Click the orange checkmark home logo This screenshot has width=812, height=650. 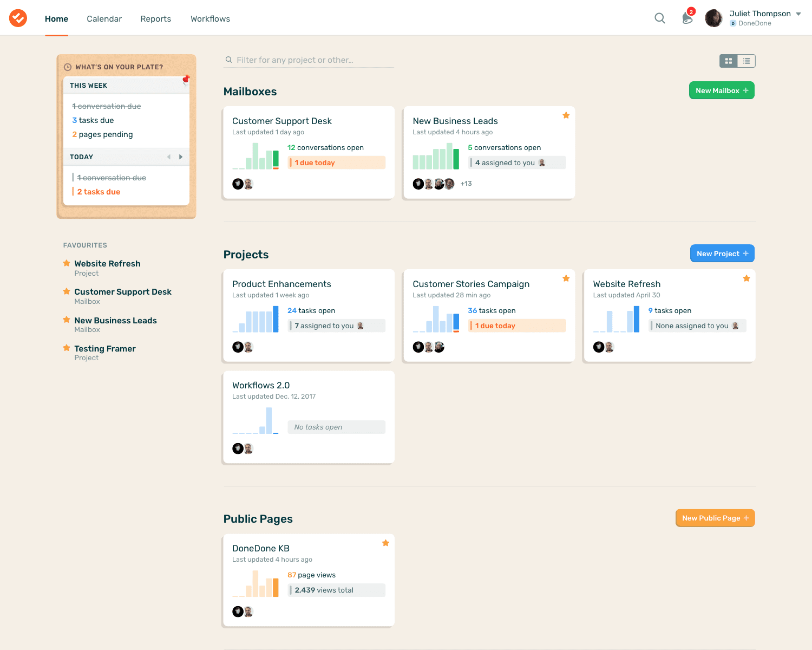pyautogui.click(x=18, y=17)
